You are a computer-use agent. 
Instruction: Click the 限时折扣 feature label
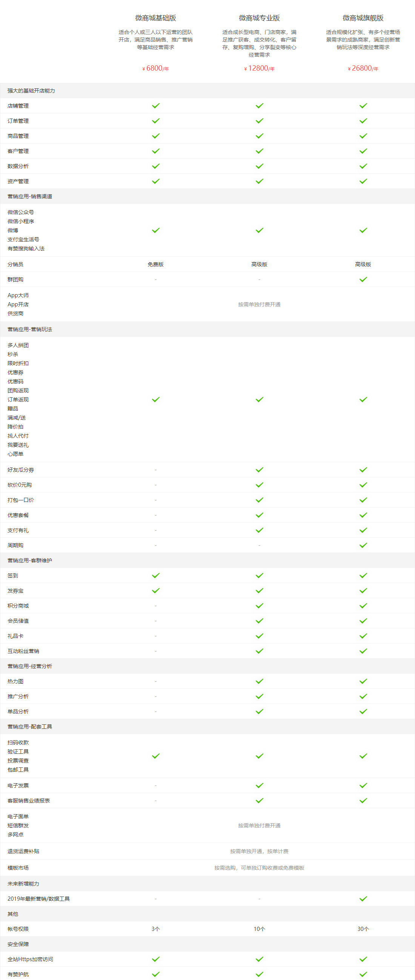(18, 363)
